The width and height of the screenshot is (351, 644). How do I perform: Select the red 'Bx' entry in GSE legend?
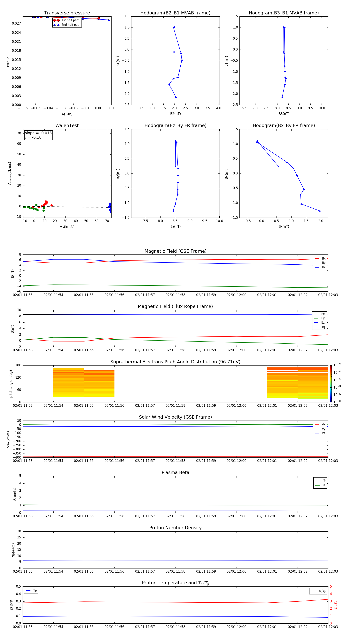[x=320, y=259]
